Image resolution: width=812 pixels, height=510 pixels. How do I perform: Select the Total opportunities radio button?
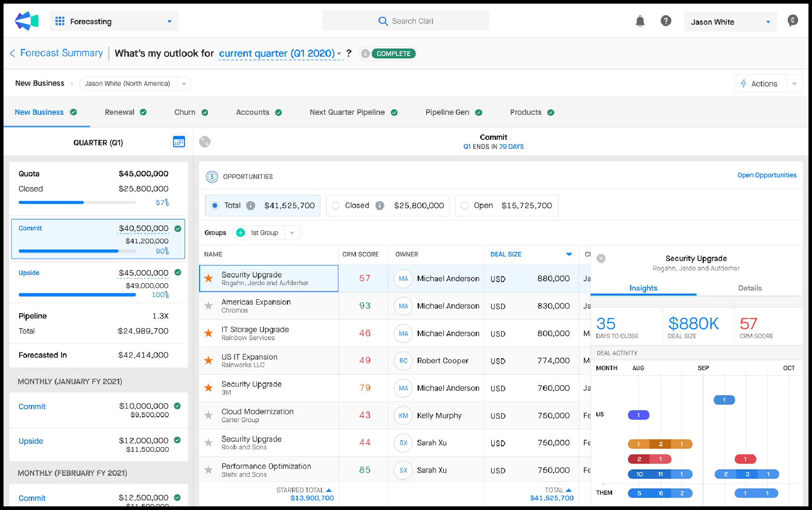(215, 206)
